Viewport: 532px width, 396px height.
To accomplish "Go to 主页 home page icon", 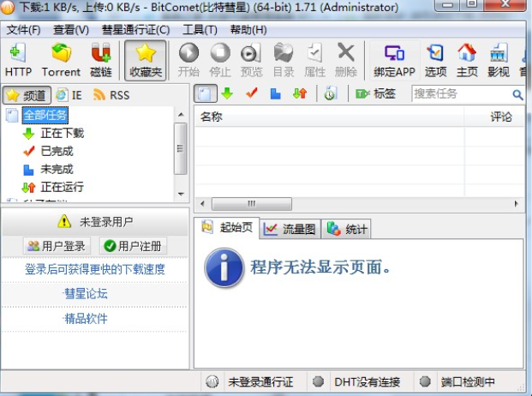I will 467,60.
